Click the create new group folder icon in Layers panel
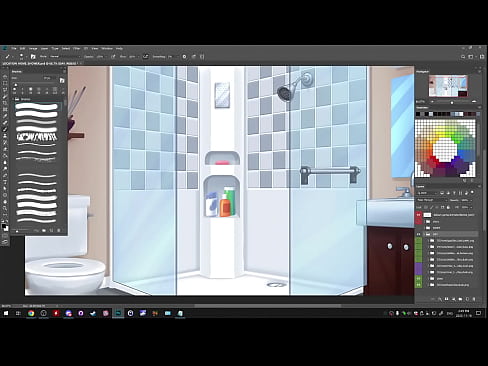 coord(460,299)
